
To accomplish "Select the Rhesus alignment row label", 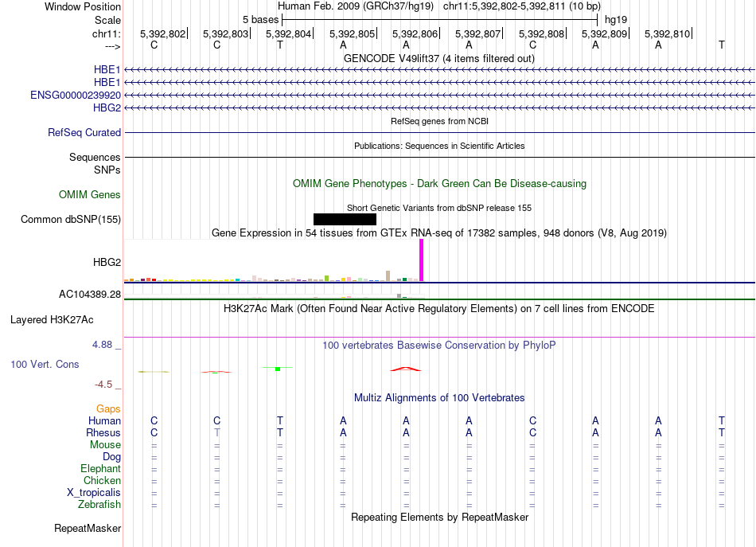I will (x=103, y=432).
